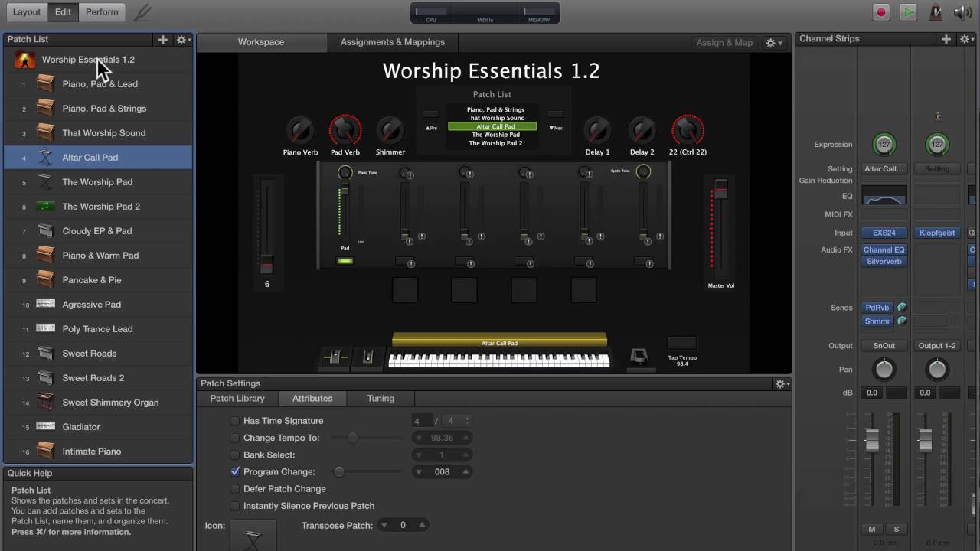Open the Altar Call setting pop-up menu
This screenshot has width=980, height=551.
884,169
